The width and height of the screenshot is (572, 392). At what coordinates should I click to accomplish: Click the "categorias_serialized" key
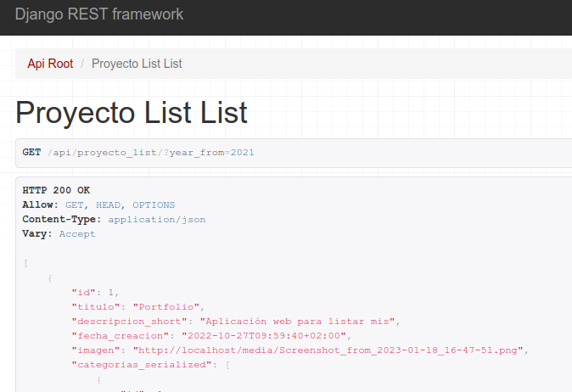coord(140,364)
